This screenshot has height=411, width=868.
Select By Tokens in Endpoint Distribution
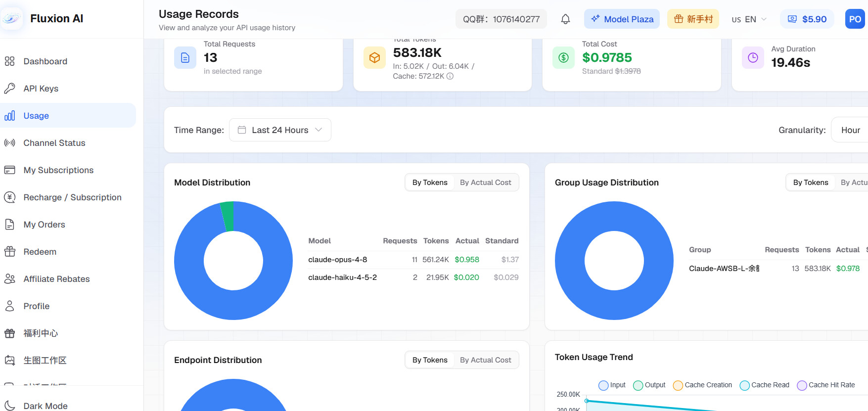(430, 360)
